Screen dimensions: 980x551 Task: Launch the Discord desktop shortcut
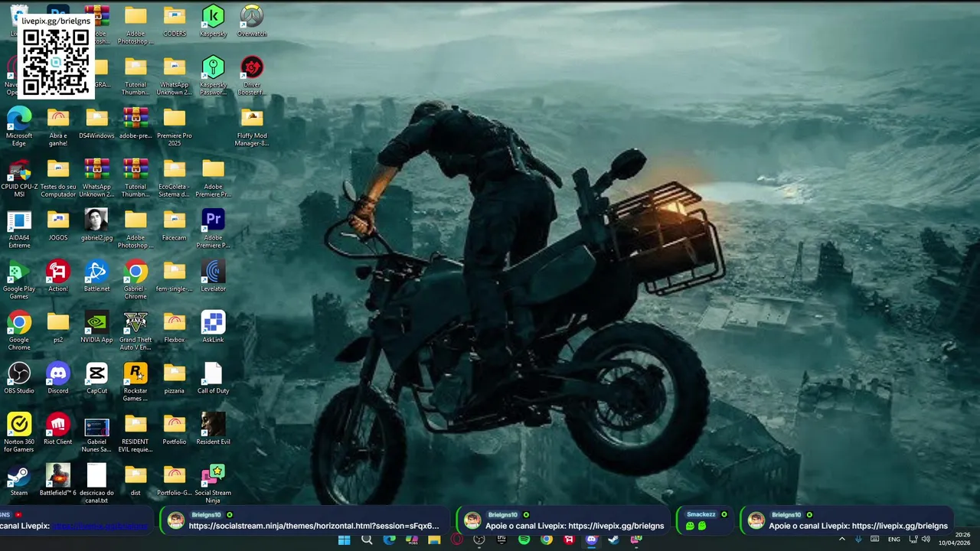[58, 378]
